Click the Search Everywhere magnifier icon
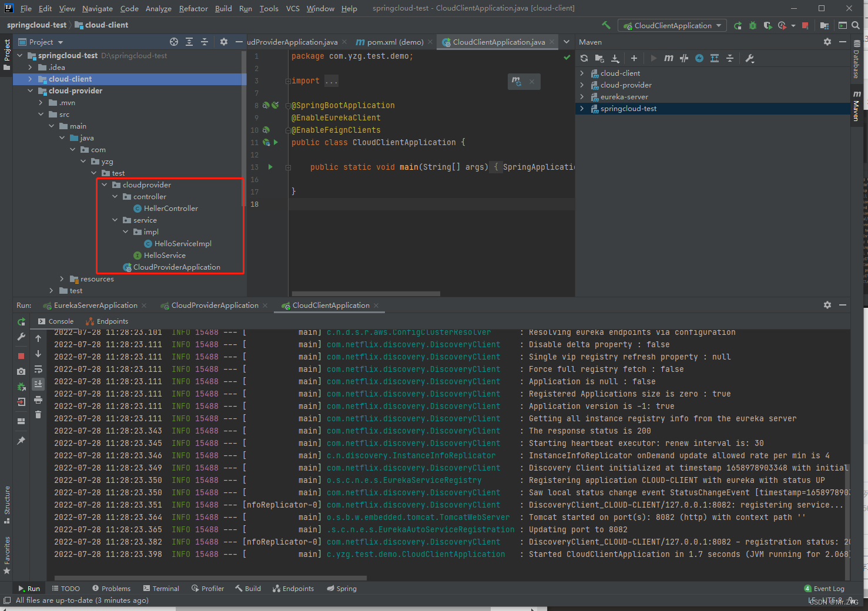Viewport: 868px width, 611px height. click(856, 25)
